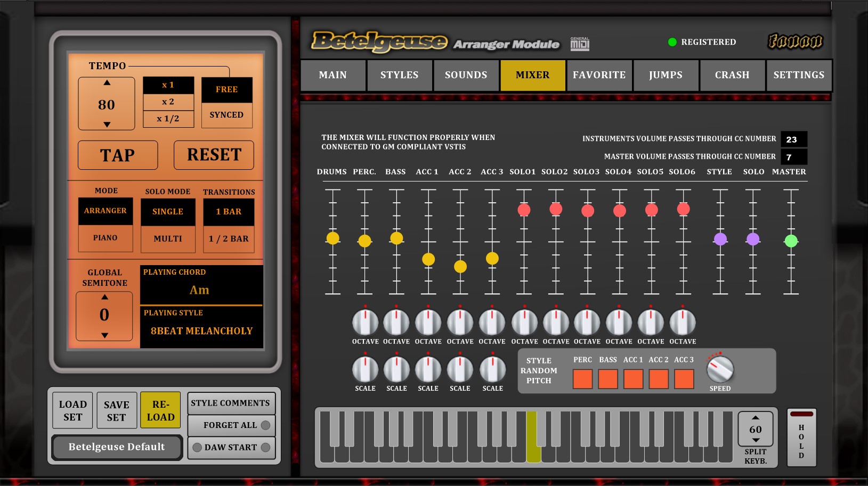868x486 pixels.
Task: Click the instruments volume CC number field
Action: [x=793, y=139]
